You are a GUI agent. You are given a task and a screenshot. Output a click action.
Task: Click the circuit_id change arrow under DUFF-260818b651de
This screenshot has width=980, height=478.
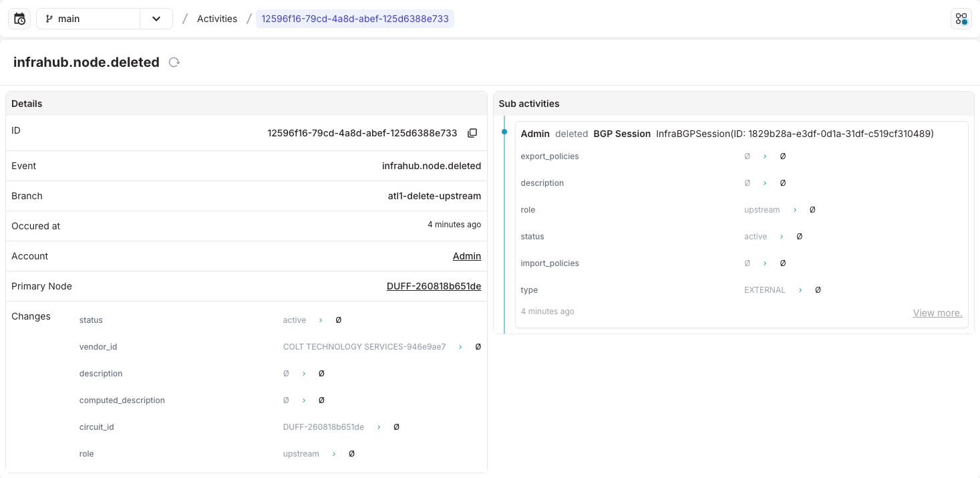coord(378,427)
